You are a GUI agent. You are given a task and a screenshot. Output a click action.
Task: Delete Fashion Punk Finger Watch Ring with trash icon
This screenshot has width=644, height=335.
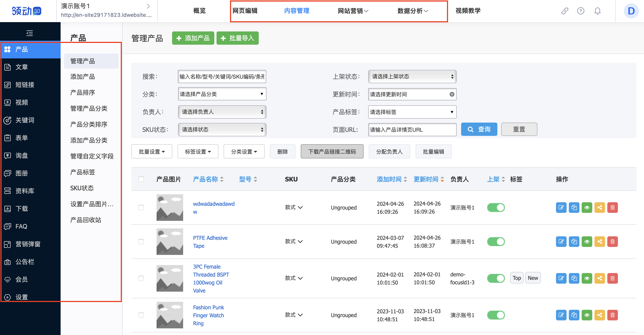(613, 315)
